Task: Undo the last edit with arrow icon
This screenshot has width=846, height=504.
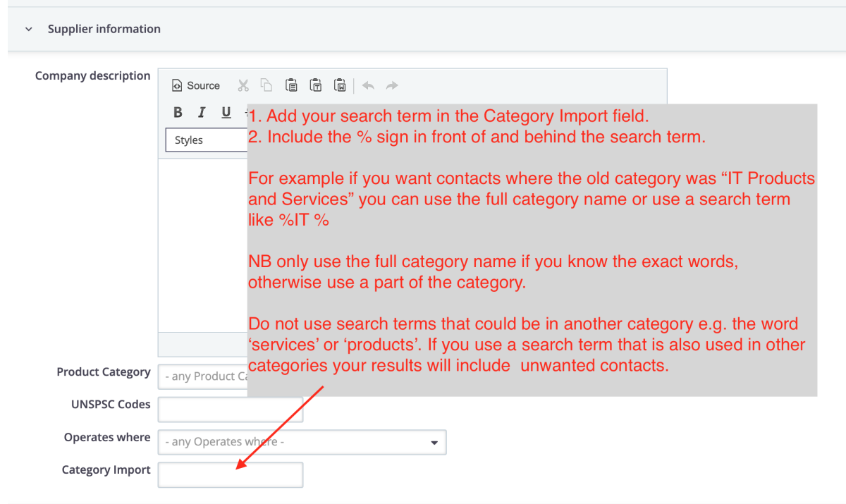Action: 368,85
